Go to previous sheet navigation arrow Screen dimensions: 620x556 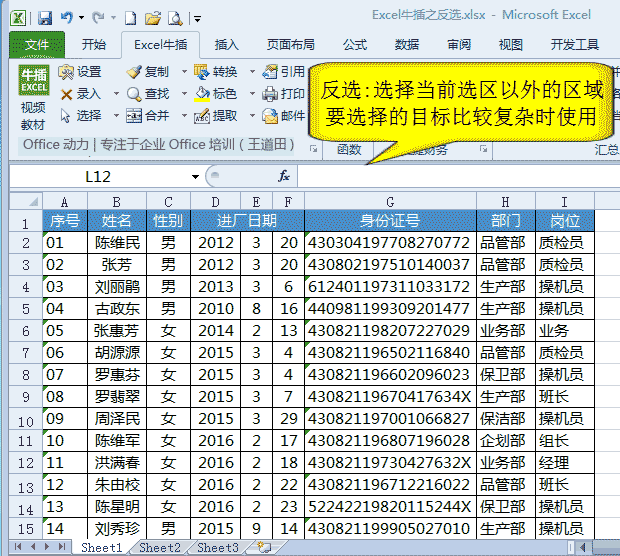coord(33,547)
